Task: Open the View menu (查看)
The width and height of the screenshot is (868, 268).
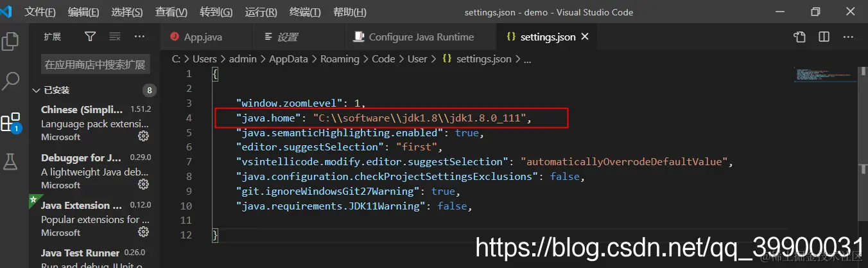Action: (x=171, y=12)
